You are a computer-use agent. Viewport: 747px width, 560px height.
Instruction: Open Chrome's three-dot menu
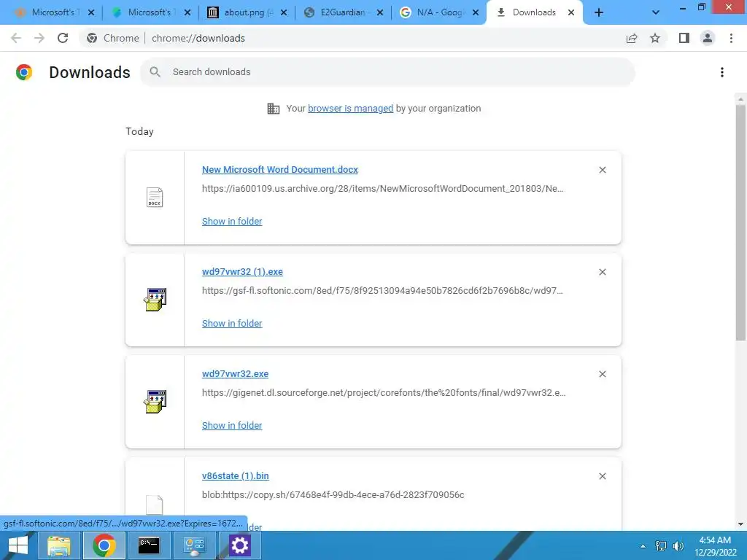tap(731, 38)
